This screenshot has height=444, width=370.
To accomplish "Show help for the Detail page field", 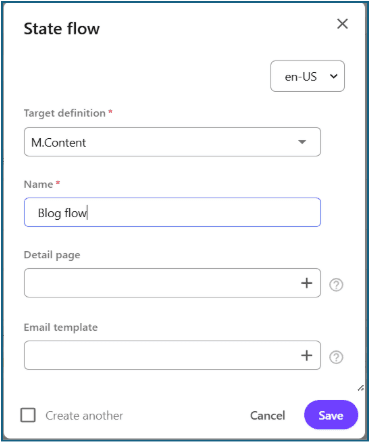I will (x=336, y=285).
